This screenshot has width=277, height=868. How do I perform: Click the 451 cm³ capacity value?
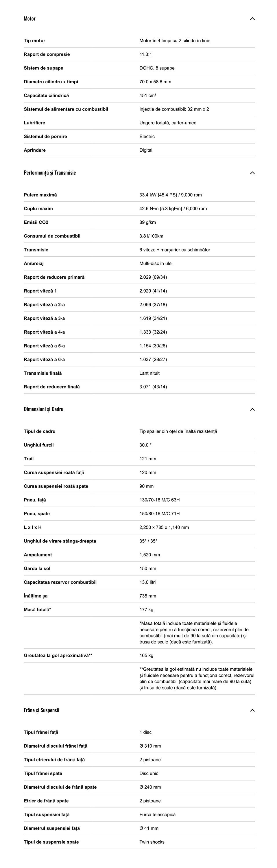(148, 96)
